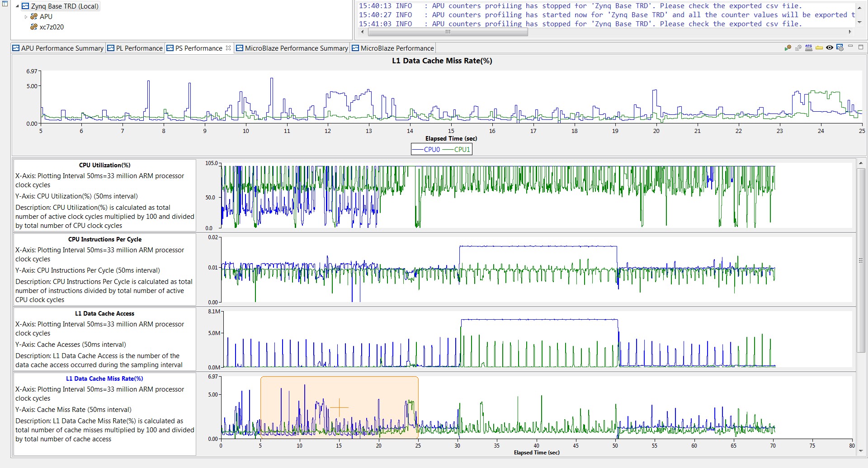Select the CPU Instructions Per Cycle title
Viewport: 868px width, 468px height.
click(105, 239)
